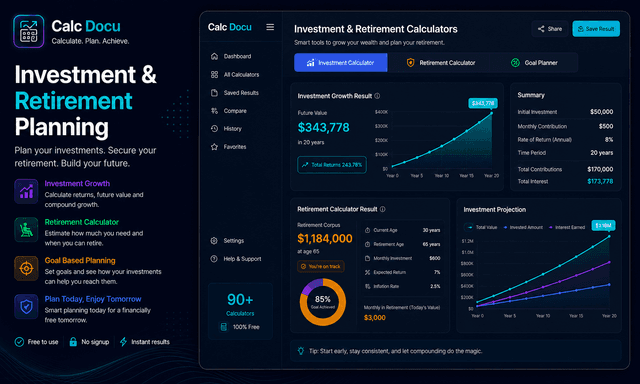This screenshot has width=640, height=384.
Task: Click the Expected Return percent icon
Action: click(x=367, y=272)
